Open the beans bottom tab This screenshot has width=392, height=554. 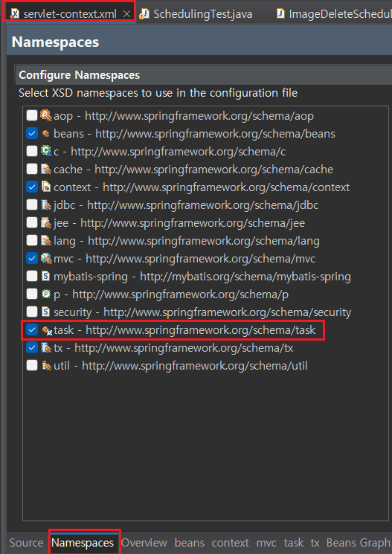pos(190,542)
